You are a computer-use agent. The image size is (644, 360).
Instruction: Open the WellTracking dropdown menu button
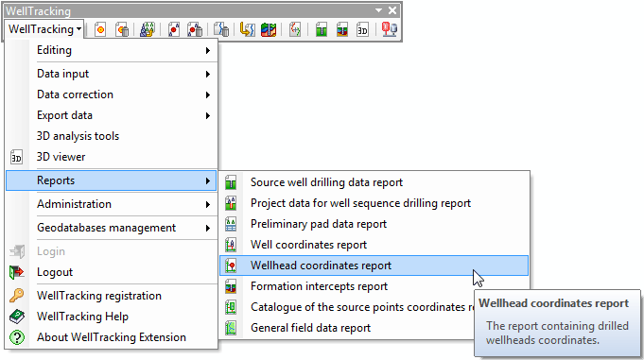pos(44,29)
